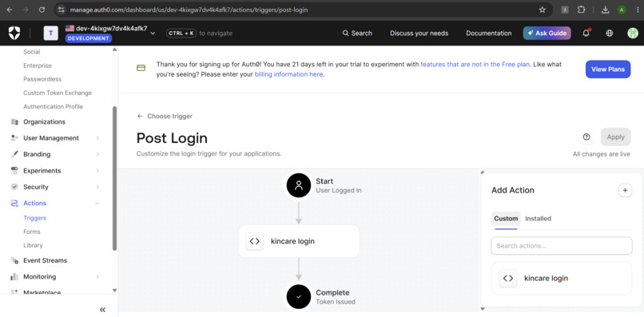Go back via Choose trigger
The height and width of the screenshot is (317, 644).
[x=165, y=117]
